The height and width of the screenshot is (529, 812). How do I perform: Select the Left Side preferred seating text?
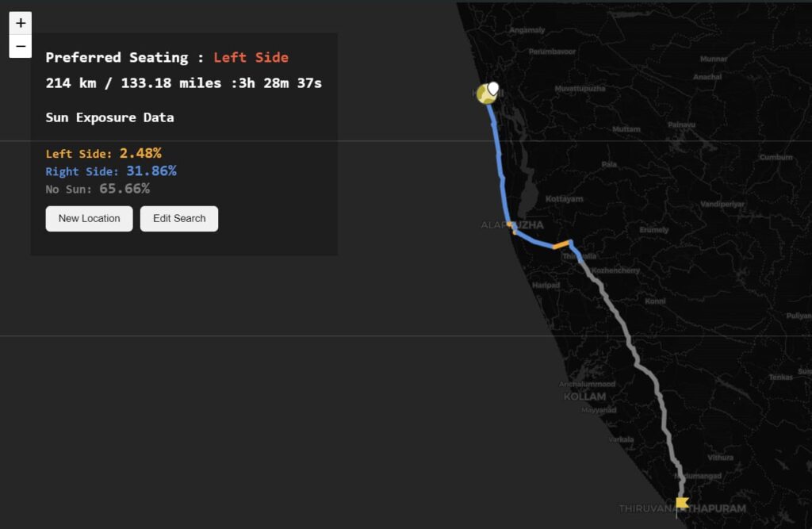[x=251, y=58]
